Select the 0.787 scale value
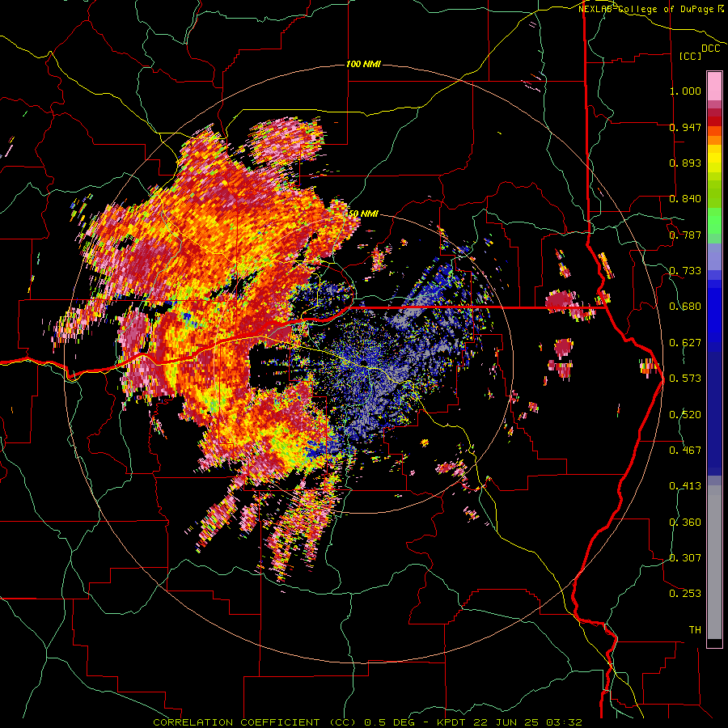The image size is (728, 728). point(685,235)
